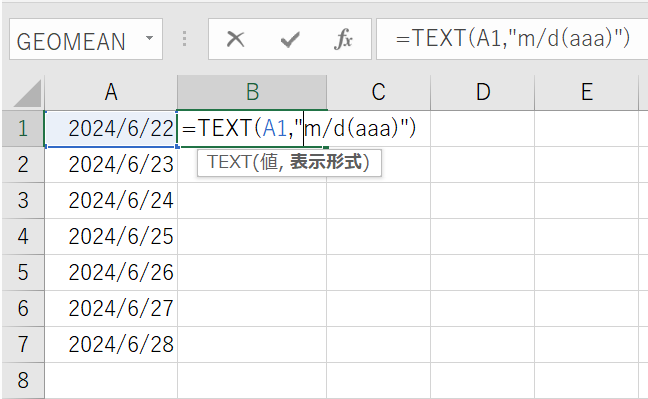648x399 pixels.
Task: Click cell A7 containing 2024/6/28
Action: click(x=111, y=344)
